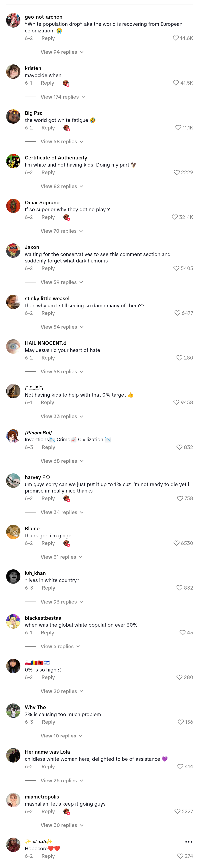
Task: Open more options dots on minah's comment
Action: (189, 841)
